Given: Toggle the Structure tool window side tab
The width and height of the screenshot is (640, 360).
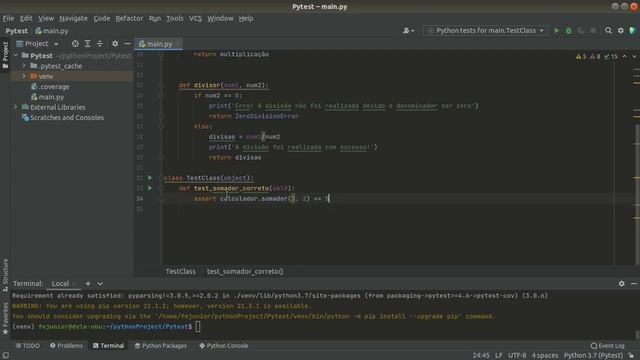Looking at the screenshot, I should (5, 275).
